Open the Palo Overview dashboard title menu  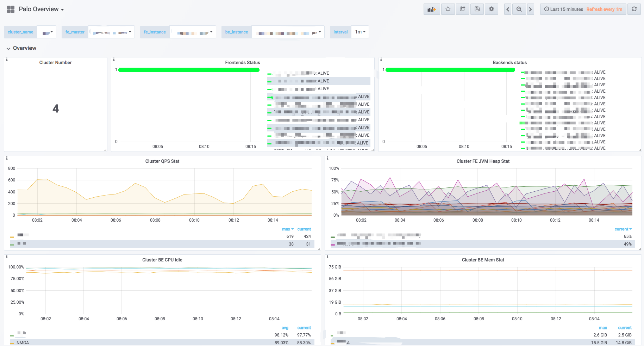click(39, 9)
